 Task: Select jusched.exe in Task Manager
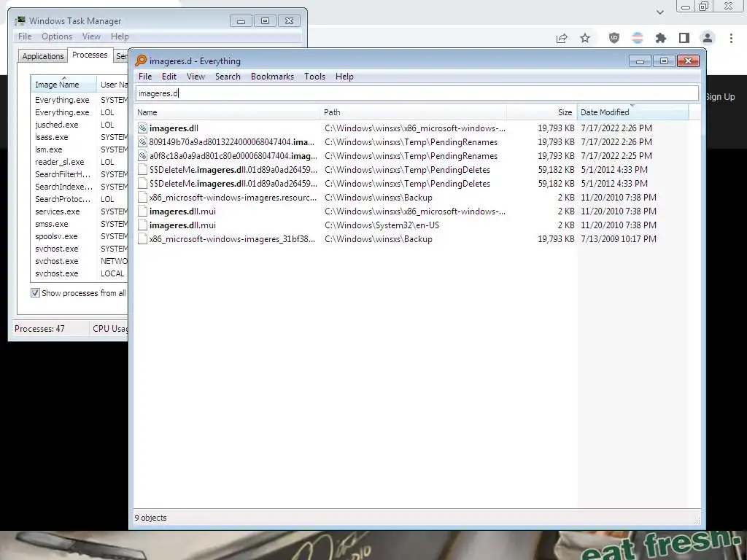57,125
